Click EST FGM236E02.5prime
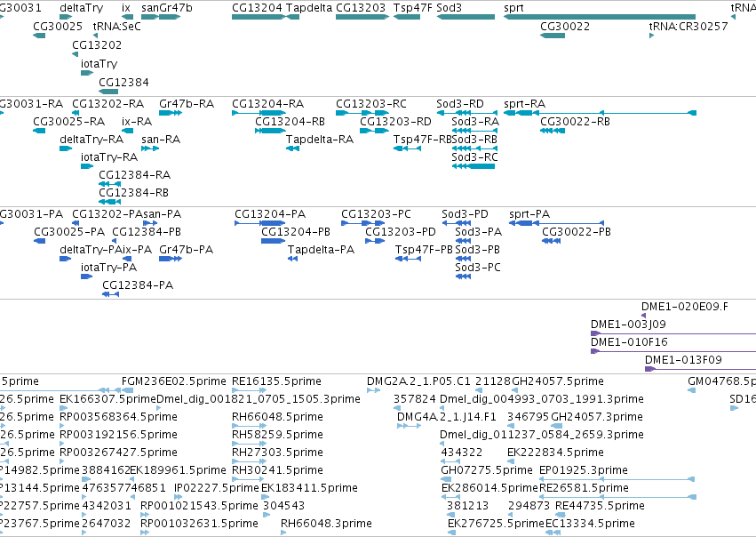Viewport: 756px width, 537px height. point(173,381)
